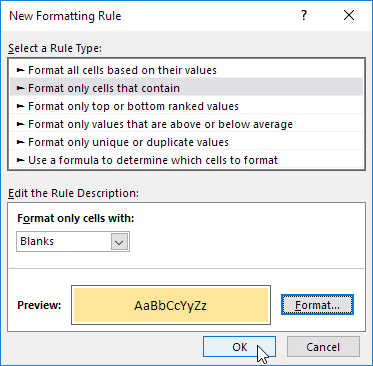Screen dimensions: 373x366
Task: Click arrow bullet beside 'top or bottom ranked'
Action: 21,106
